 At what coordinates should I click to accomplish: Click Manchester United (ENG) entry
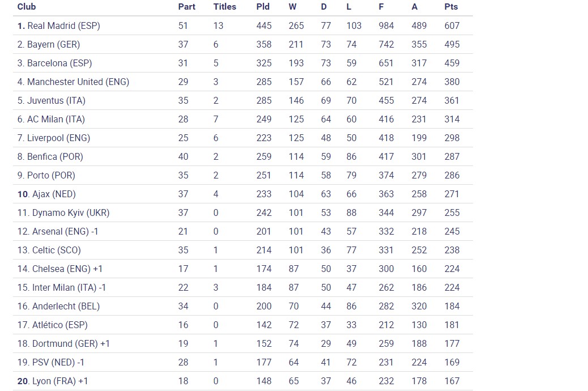pyautogui.click(x=78, y=82)
